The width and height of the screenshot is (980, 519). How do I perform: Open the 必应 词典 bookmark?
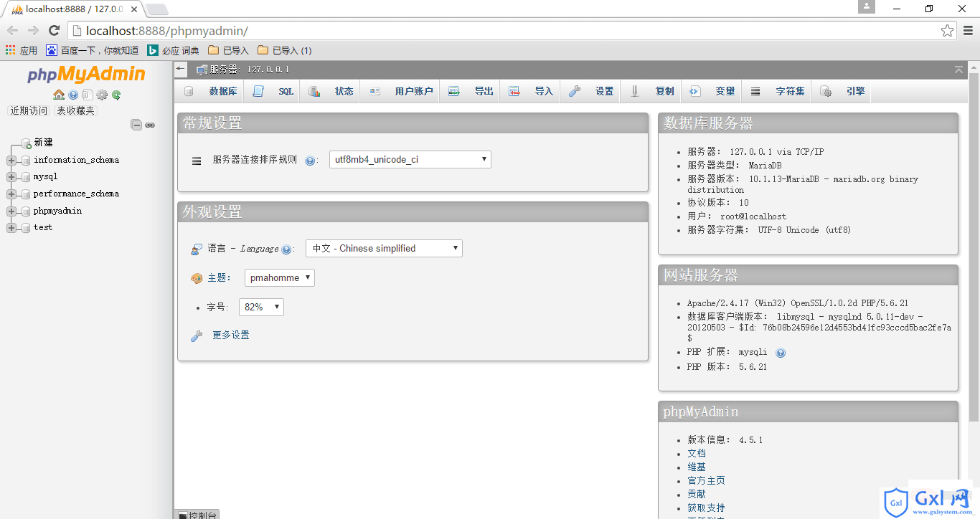coord(173,50)
